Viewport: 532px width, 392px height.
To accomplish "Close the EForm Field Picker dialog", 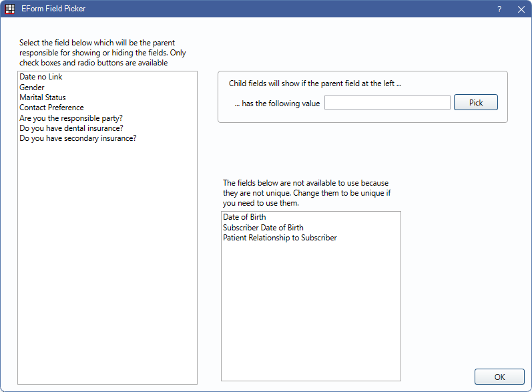I will tap(521, 9).
